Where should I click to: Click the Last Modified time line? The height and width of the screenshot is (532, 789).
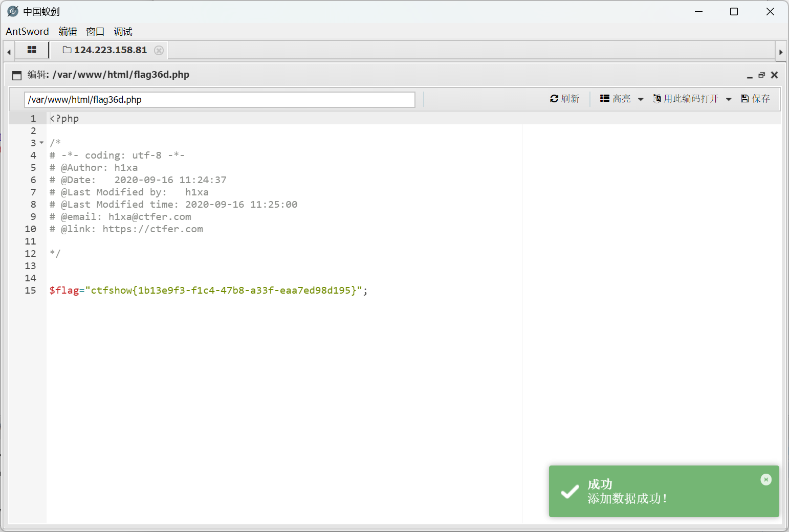pyautogui.click(x=173, y=205)
